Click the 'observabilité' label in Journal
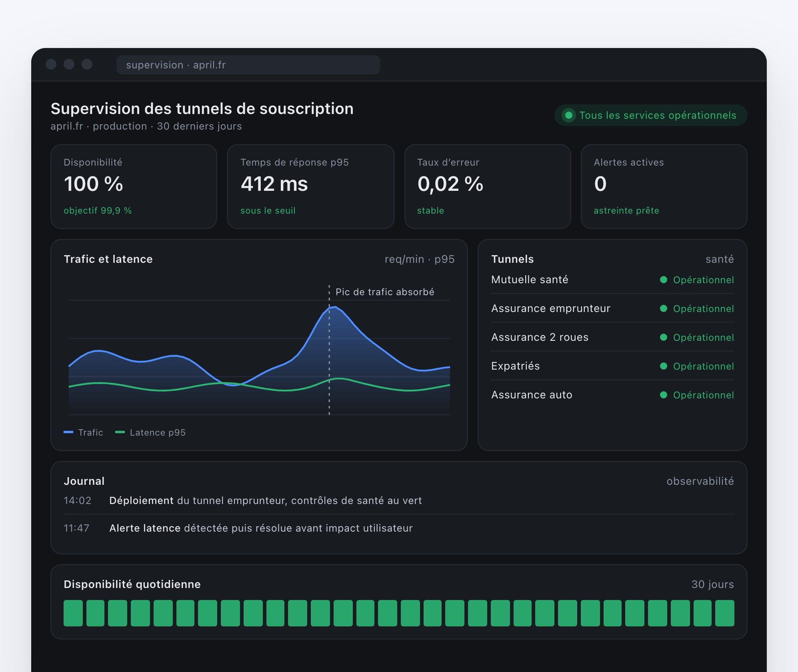798x672 pixels. pos(700,481)
